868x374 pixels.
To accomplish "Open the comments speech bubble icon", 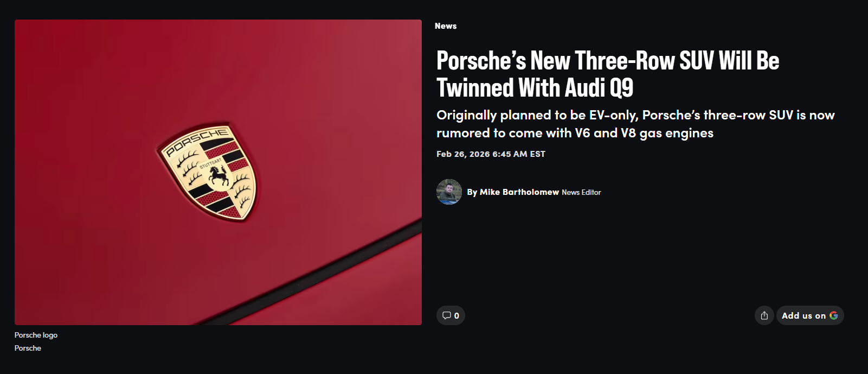I will 446,315.
